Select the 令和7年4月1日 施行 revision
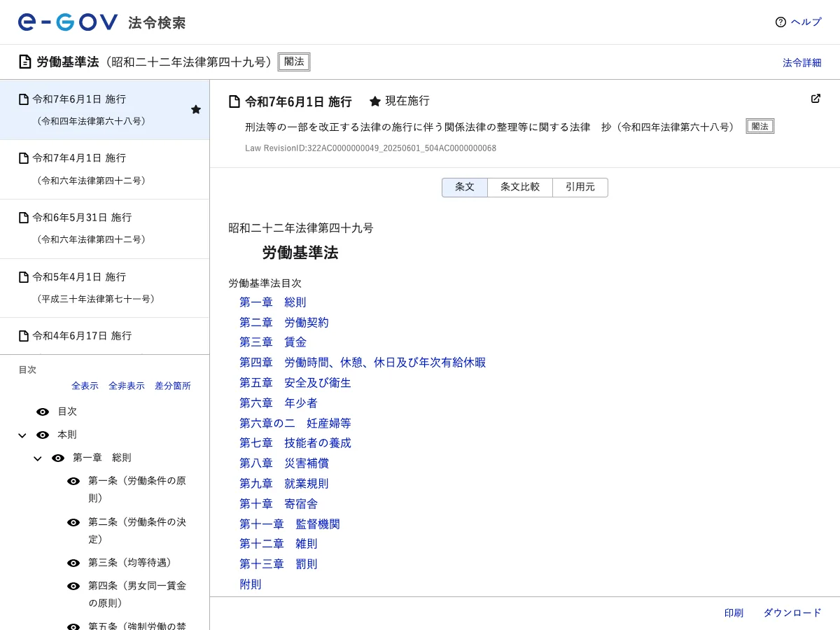The width and height of the screenshot is (840, 630). 104,169
